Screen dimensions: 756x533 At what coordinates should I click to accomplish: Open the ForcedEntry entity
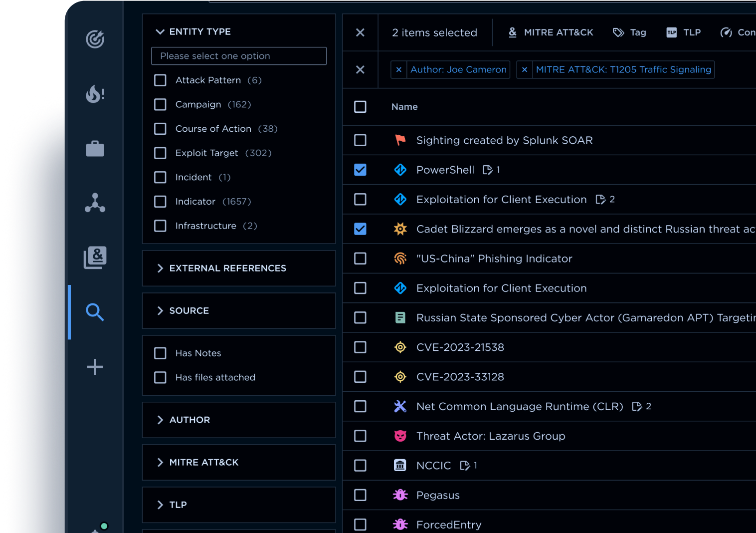click(449, 525)
